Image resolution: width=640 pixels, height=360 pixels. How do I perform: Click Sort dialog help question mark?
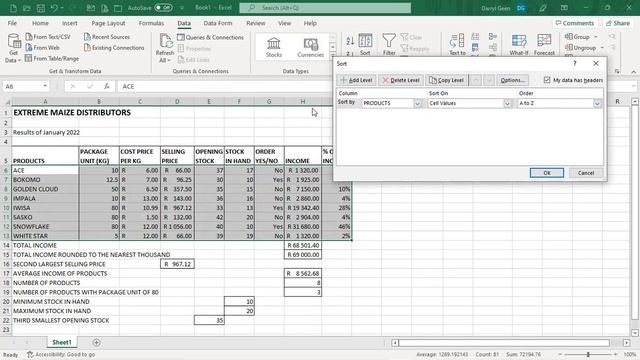575,63
